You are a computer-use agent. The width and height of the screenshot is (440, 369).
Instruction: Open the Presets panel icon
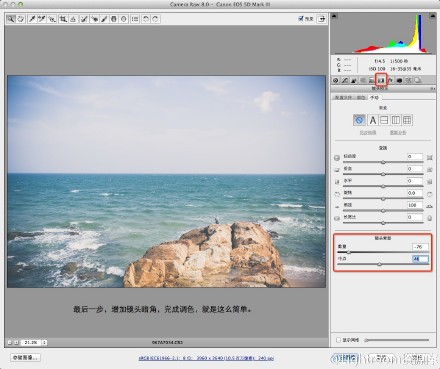pyautogui.click(x=408, y=80)
